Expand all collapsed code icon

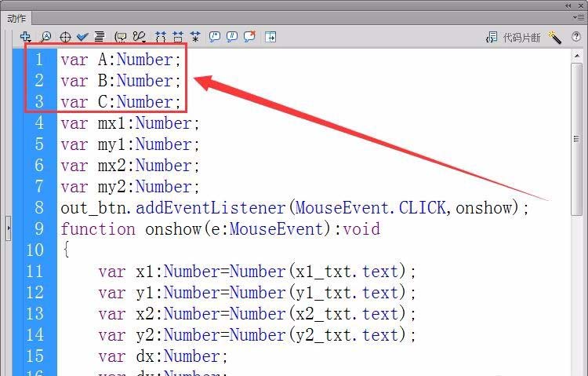(x=195, y=37)
